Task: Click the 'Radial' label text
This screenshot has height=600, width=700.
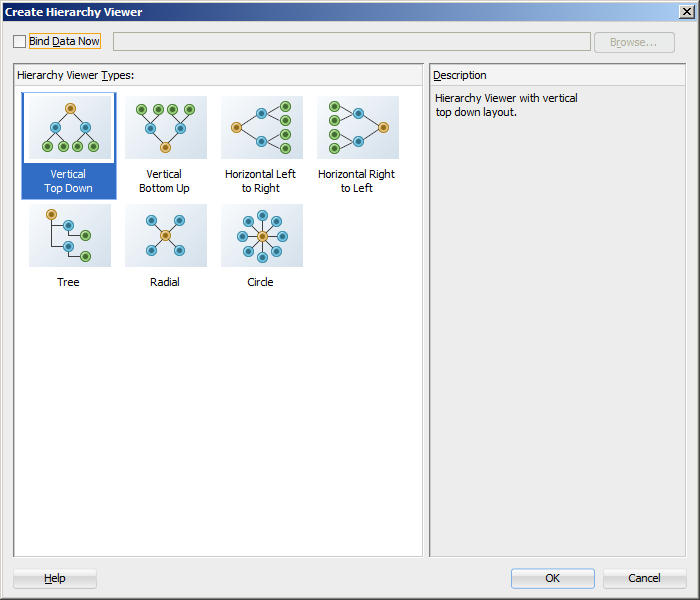Action: [x=165, y=282]
